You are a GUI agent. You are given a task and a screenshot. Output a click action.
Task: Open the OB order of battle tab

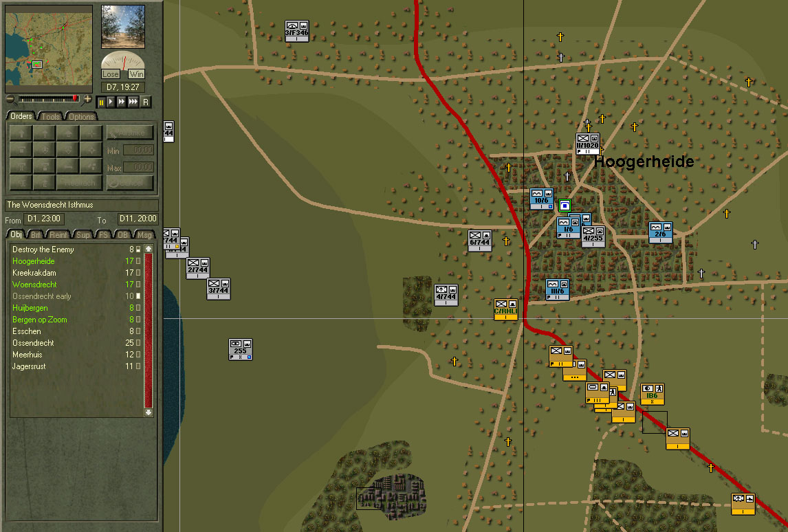(x=122, y=234)
